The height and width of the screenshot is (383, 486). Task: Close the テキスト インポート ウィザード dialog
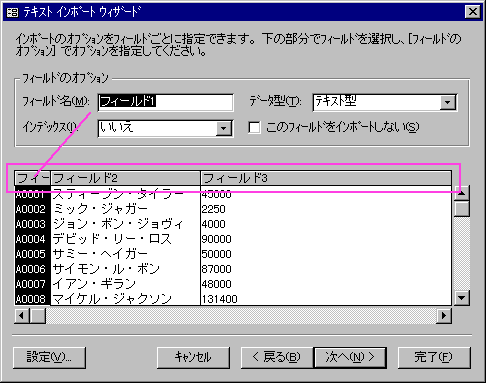point(473,12)
